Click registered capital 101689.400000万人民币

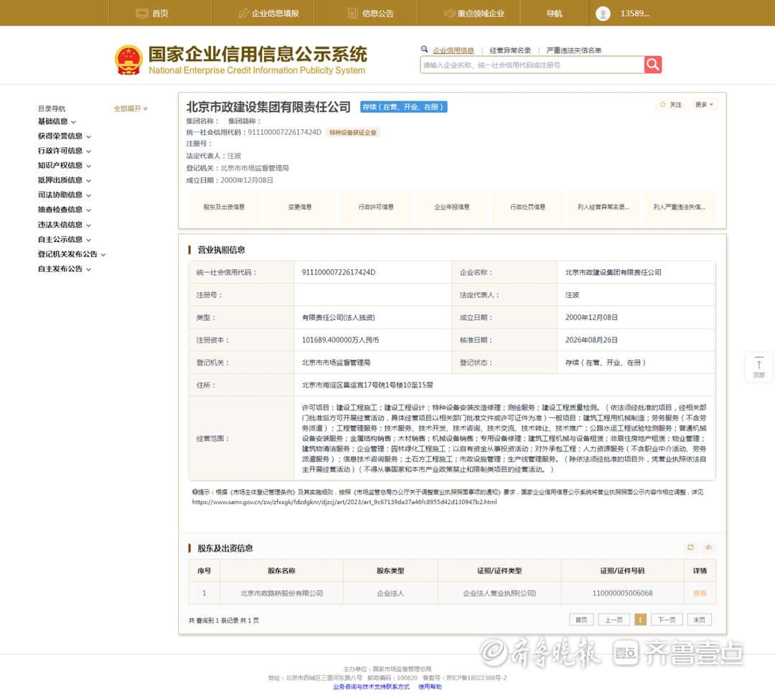click(341, 340)
